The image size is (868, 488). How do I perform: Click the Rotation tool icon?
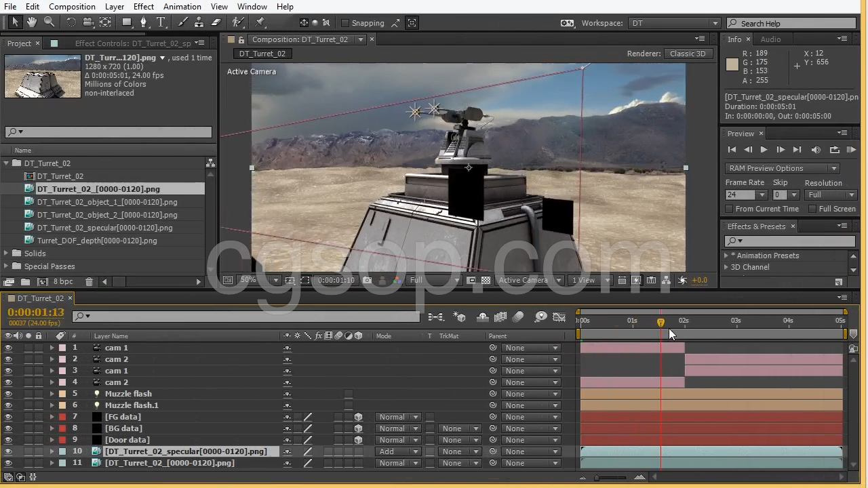pos(71,22)
